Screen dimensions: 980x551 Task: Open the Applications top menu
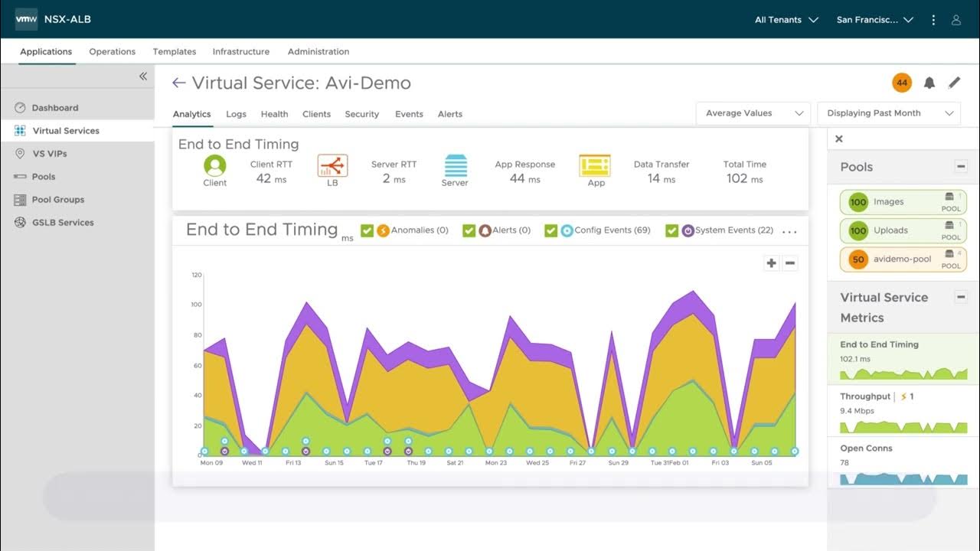click(x=46, y=52)
